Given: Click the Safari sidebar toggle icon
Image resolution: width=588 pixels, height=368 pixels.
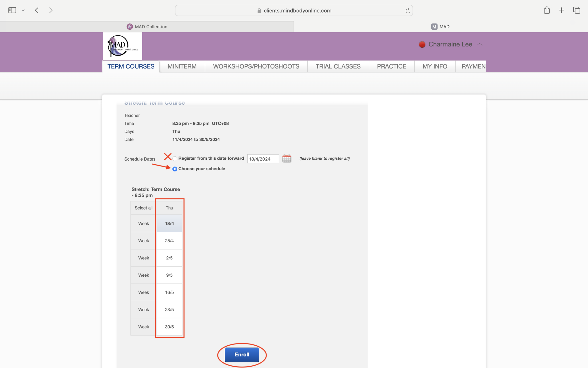Looking at the screenshot, I should [12, 10].
